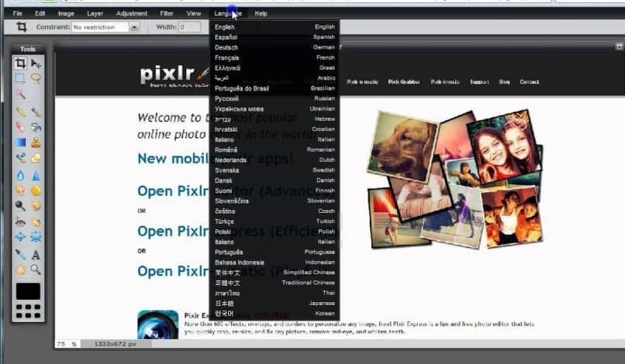Select the Sharpen tool

[x=36, y=175]
